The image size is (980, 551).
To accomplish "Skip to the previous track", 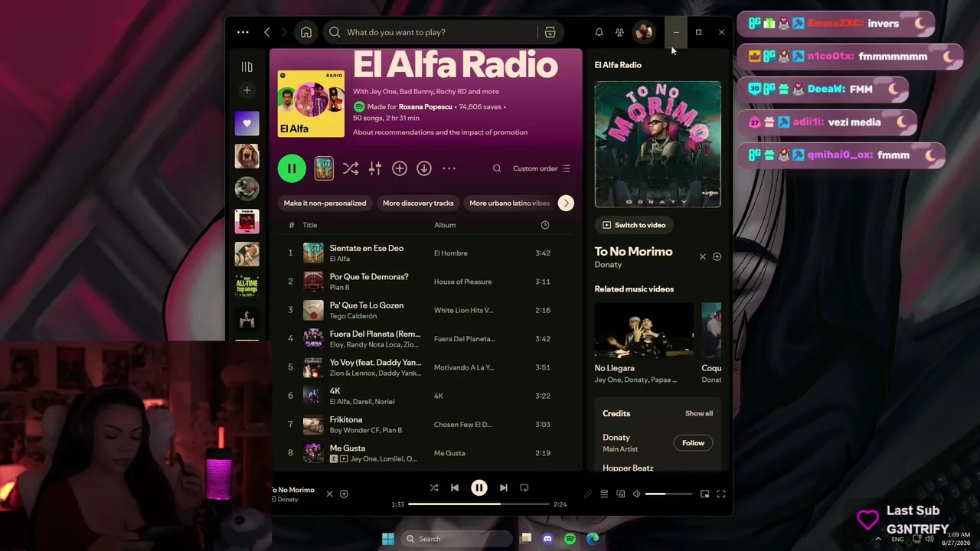I will (455, 487).
